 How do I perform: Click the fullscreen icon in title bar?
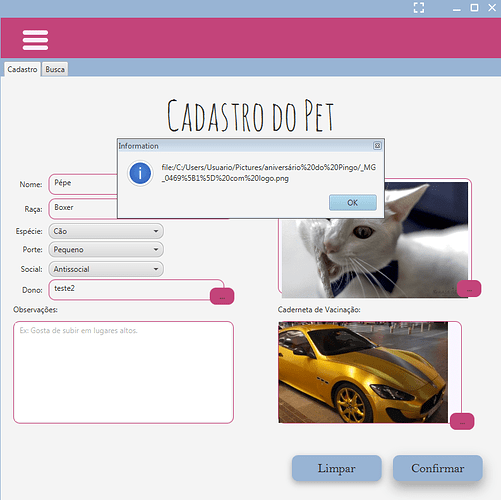pos(419,8)
